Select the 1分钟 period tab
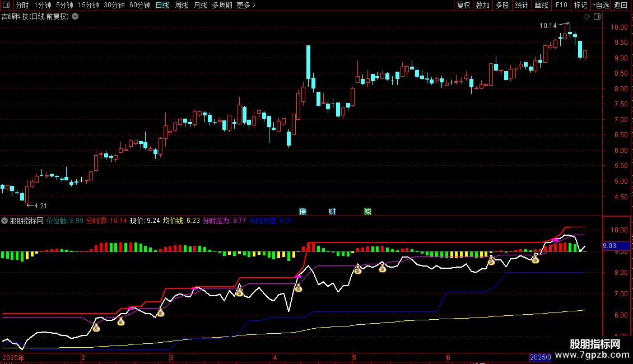The image size is (633, 364). [x=43, y=5]
